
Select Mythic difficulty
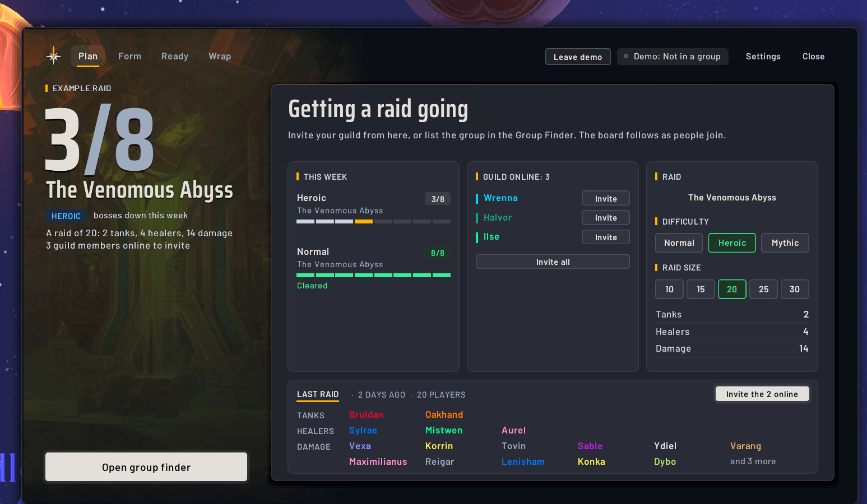[x=785, y=242]
